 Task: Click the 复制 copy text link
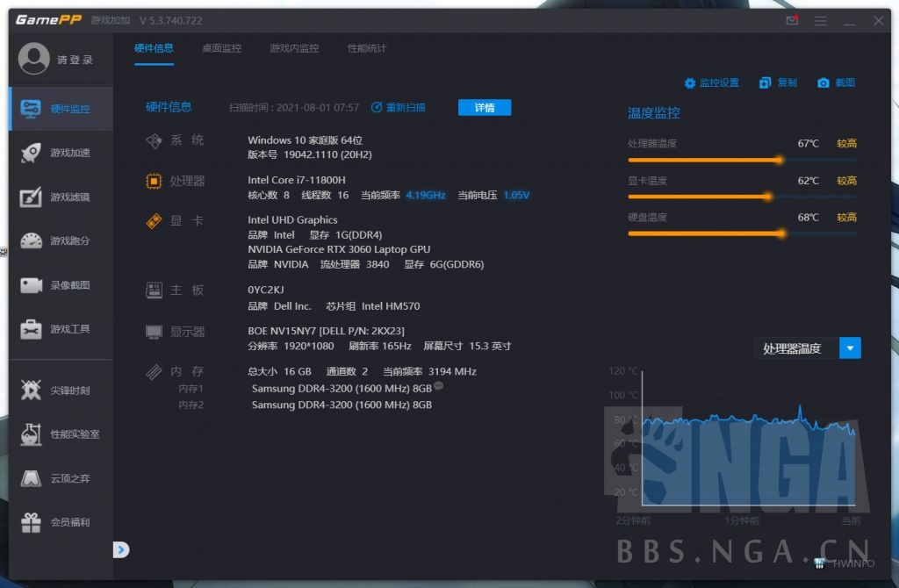point(787,83)
